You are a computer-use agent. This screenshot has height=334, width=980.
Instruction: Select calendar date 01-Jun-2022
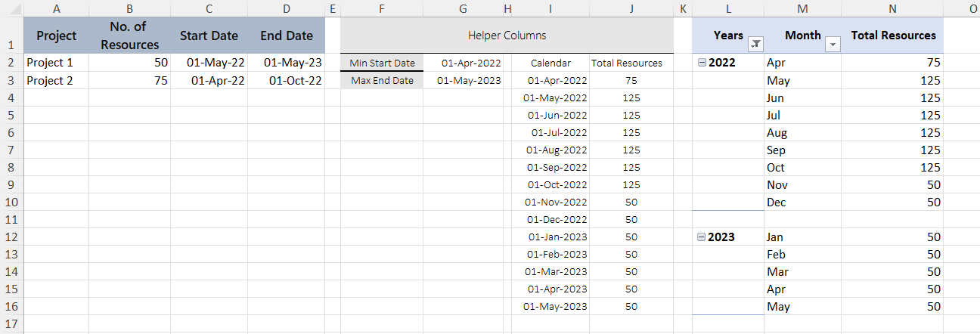tap(550, 115)
